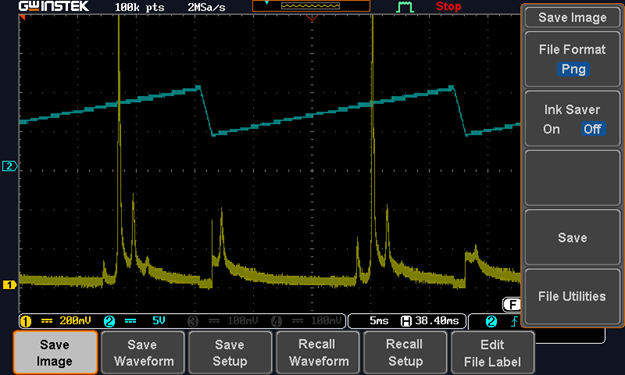The image size is (625, 375).
Task: Click the Png format value highlight
Action: [x=573, y=69]
